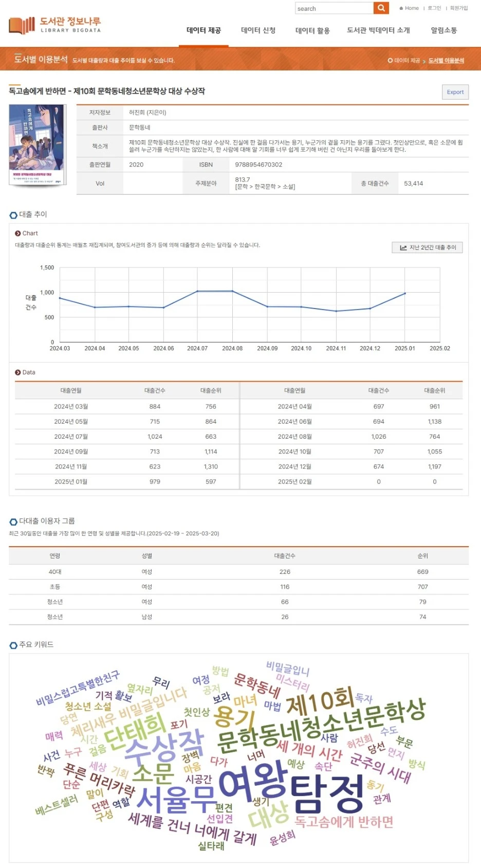Click the 청소년 남성 user group row

tap(238, 617)
